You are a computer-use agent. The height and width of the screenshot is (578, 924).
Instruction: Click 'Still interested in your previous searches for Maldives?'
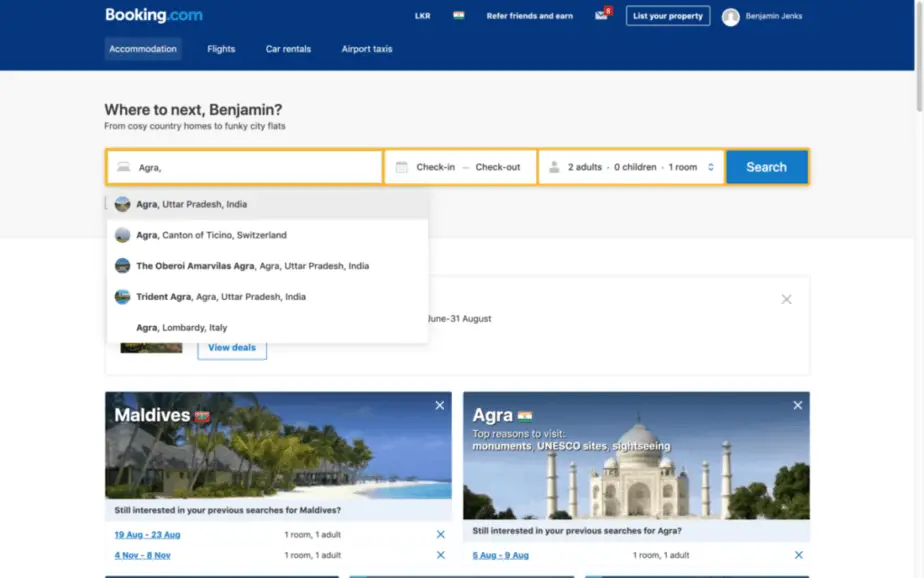click(227, 510)
